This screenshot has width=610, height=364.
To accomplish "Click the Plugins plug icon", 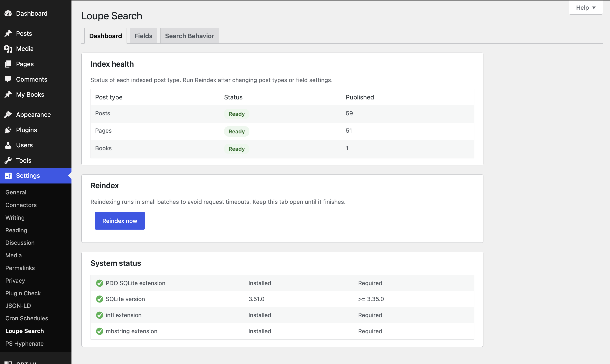I will 8,130.
